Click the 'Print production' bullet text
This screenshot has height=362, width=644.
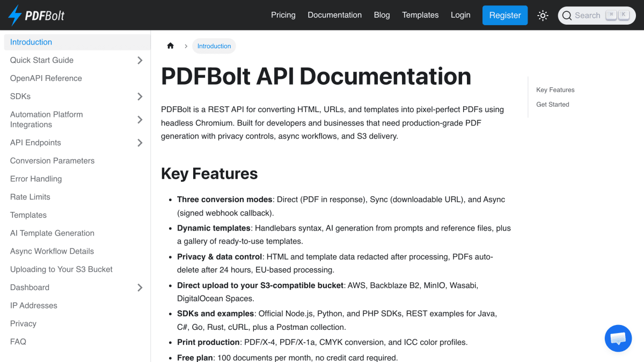(208, 342)
